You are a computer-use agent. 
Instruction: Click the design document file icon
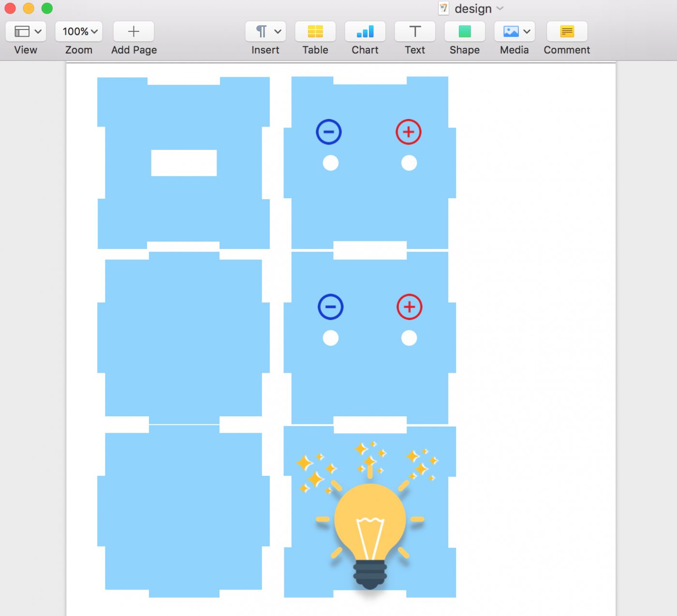[x=443, y=9]
